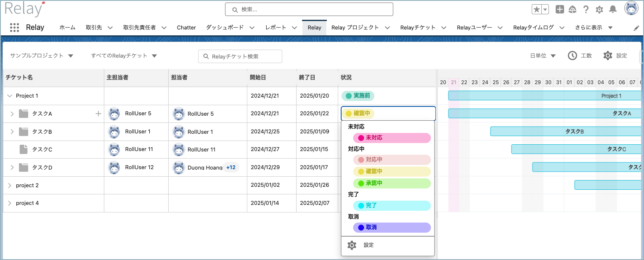Expand the タスクA row
Viewport: 644px width, 260px height.
(x=12, y=114)
